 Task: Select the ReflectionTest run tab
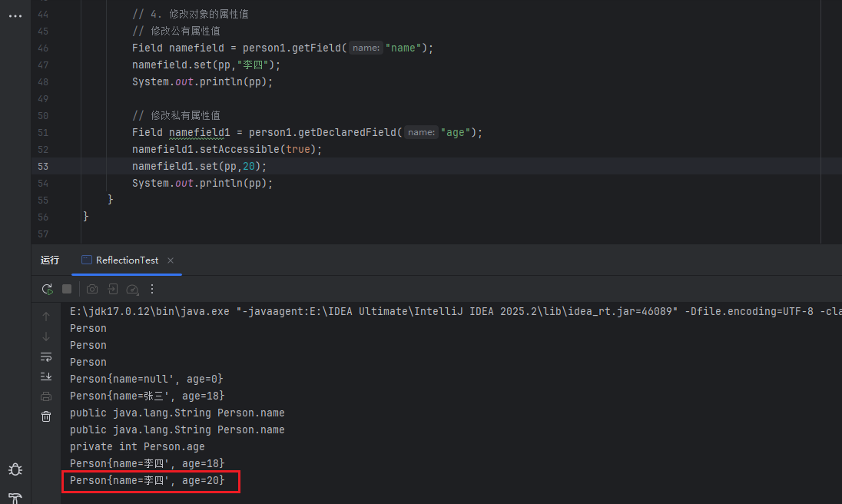click(127, 260)
